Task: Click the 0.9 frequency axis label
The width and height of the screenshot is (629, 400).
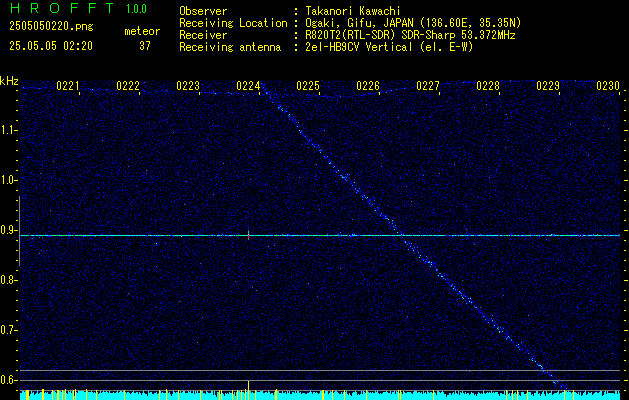Action: click(8, 230)
